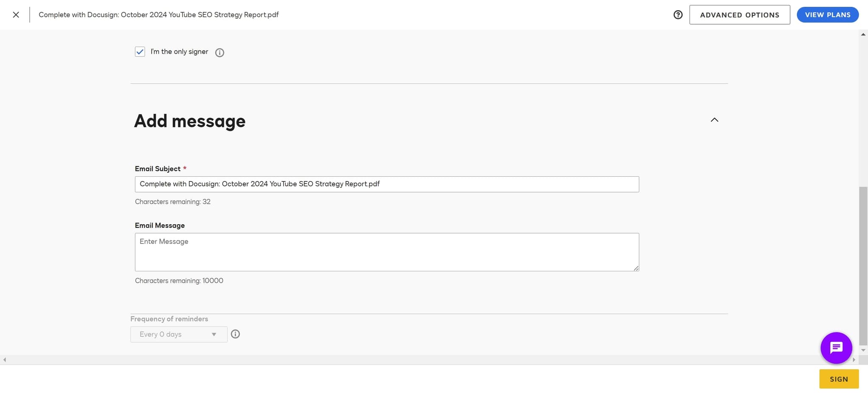Click the Enter Message text area
The image size is (868, 393).
(x=387, y=252)
